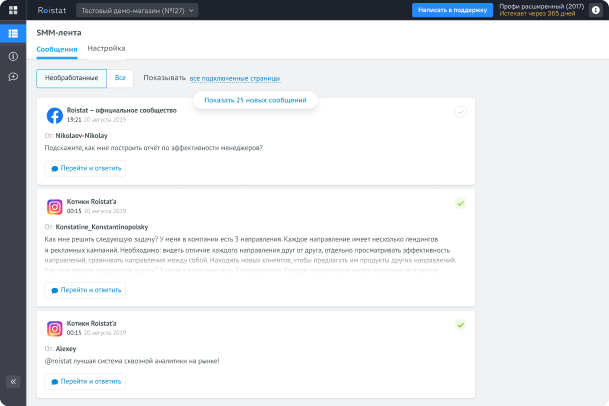The height and width of the screenshot is (406, 609).
Task: Open все подключенные страницы link
Action: point(235,78)
